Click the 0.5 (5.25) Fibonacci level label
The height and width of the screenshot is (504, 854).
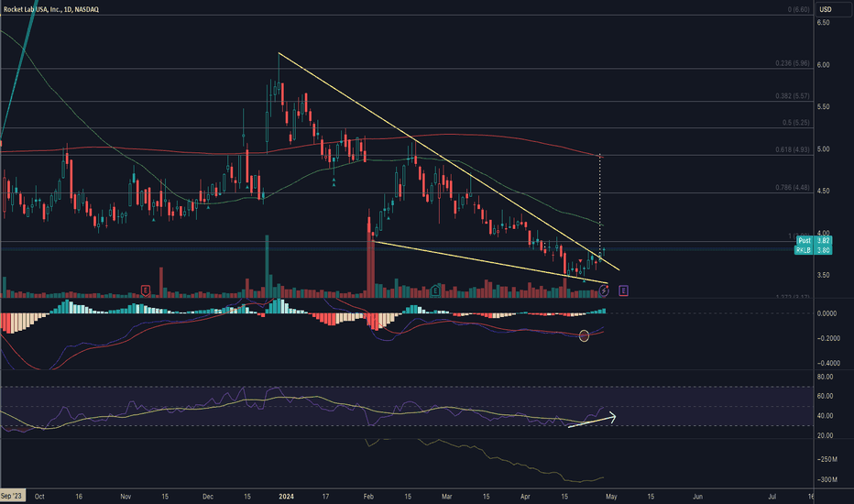795,123
